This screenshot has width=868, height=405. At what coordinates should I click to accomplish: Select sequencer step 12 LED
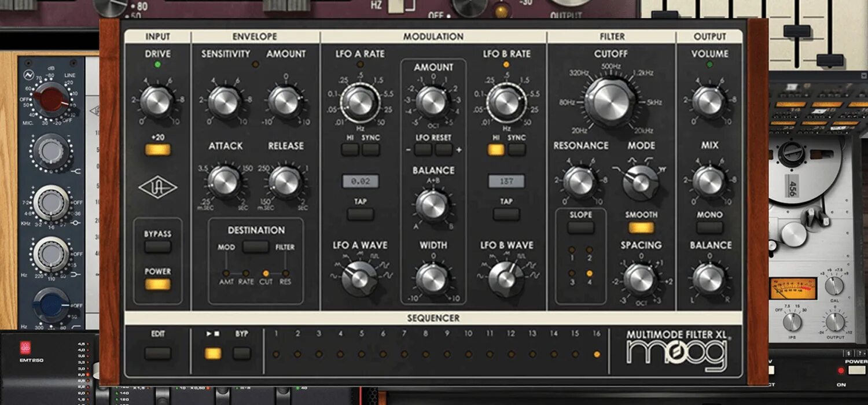coord(511,354)
